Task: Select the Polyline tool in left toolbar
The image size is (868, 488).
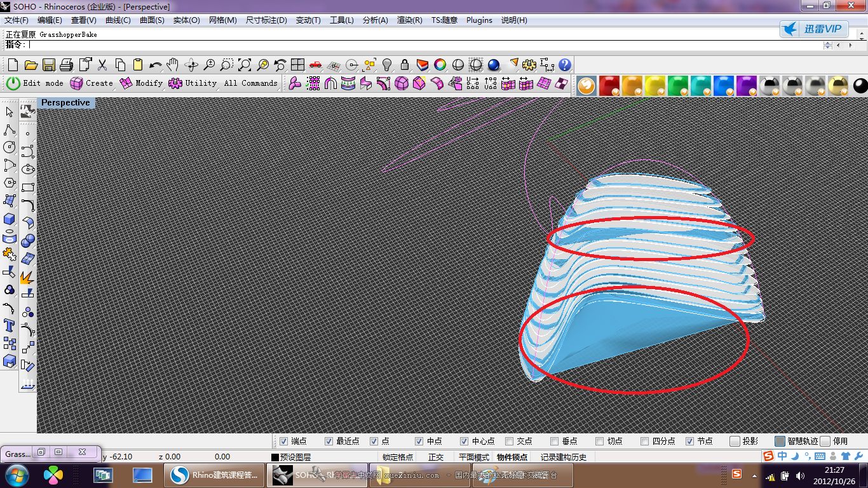Action: 10,130
